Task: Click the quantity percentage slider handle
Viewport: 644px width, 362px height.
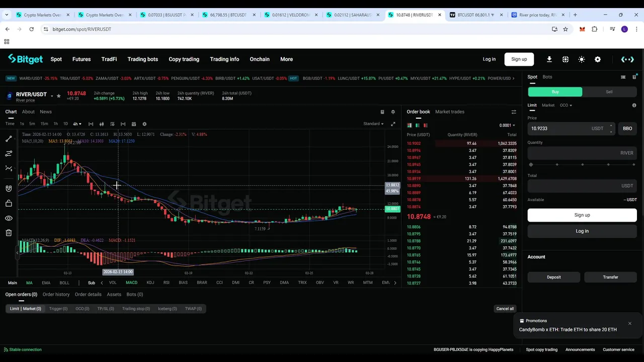Action: pos(531,164)
